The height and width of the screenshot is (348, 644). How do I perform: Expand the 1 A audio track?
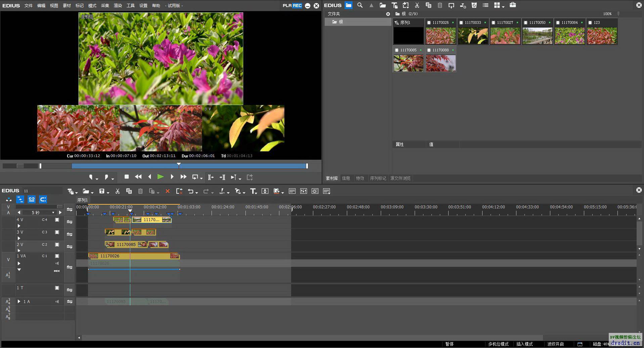pos(19,302)
